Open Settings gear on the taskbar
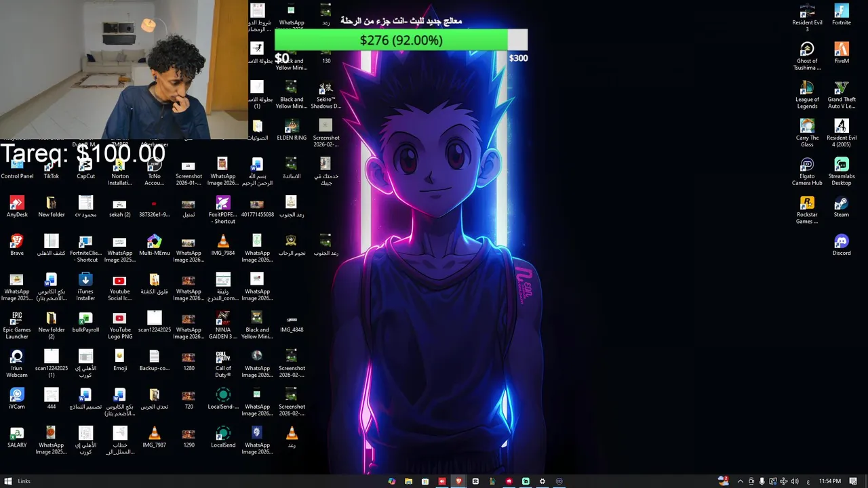The image size is (868, 488). (542, 481)
